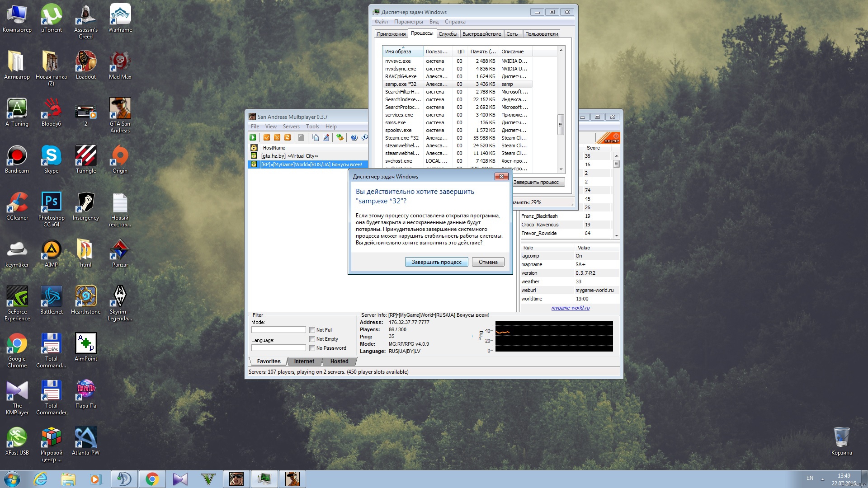Select the services.exe process row

tap(457, 115)
